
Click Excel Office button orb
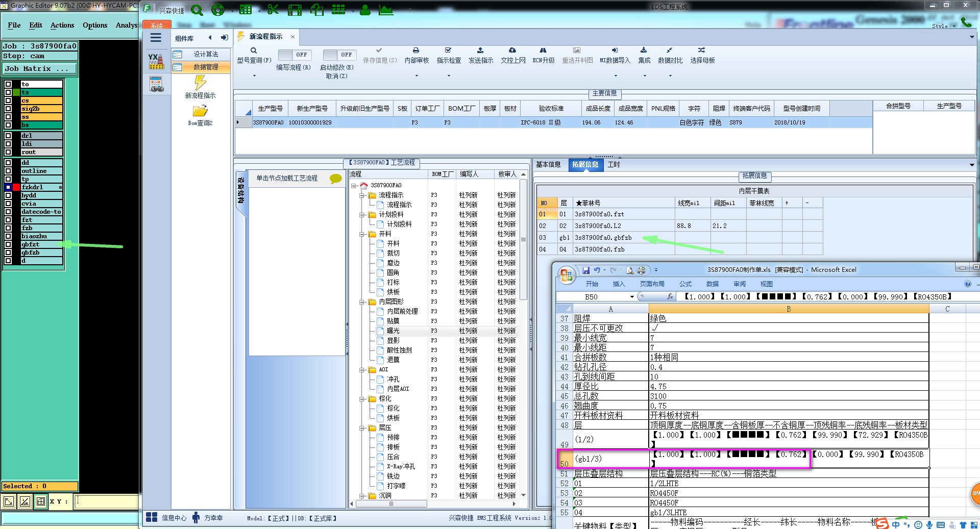[566, 275]
